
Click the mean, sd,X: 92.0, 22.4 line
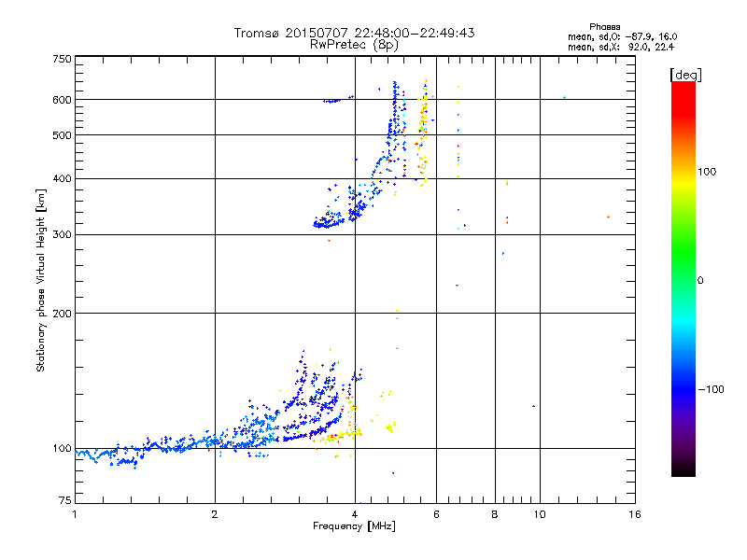coord(621,47)
